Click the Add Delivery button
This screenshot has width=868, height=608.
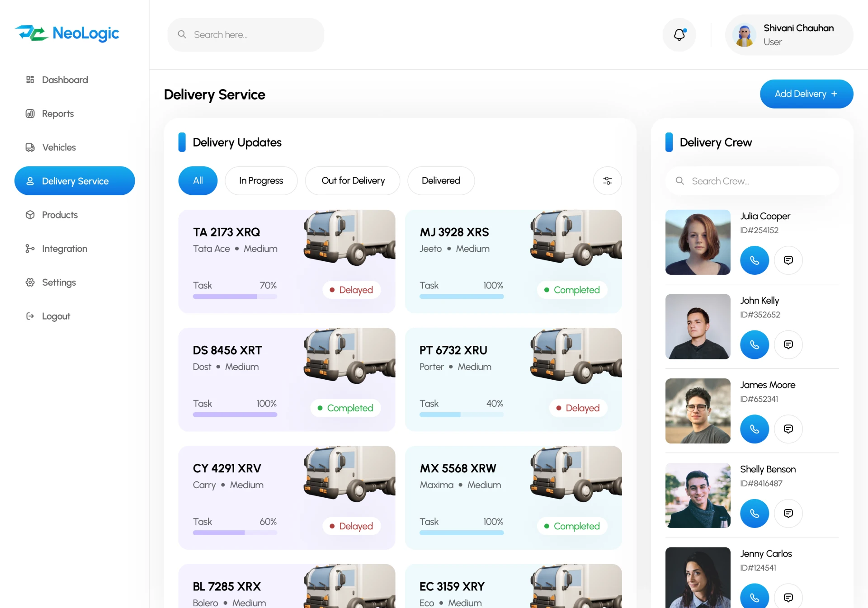806,94
